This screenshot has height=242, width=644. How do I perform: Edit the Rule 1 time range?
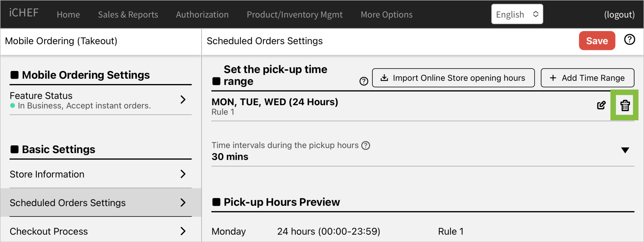[x=601, y=105]
